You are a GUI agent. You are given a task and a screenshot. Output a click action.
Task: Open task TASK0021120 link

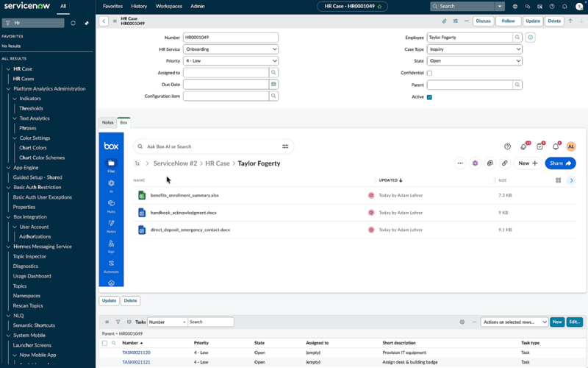[136, 353]
